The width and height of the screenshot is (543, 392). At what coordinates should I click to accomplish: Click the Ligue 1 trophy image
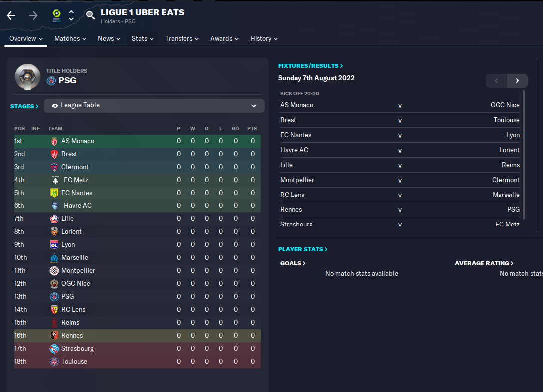tap(27, 77)
